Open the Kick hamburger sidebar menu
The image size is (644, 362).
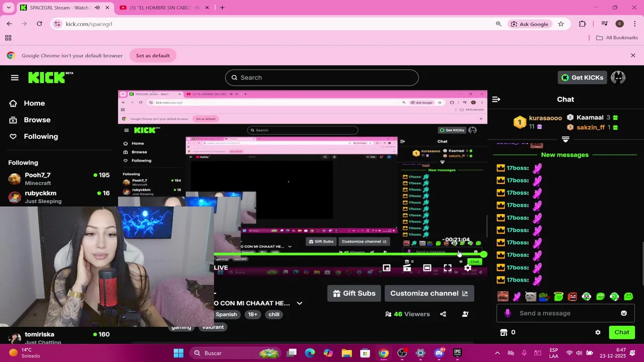pyautogui.click(x=15, y=77)
